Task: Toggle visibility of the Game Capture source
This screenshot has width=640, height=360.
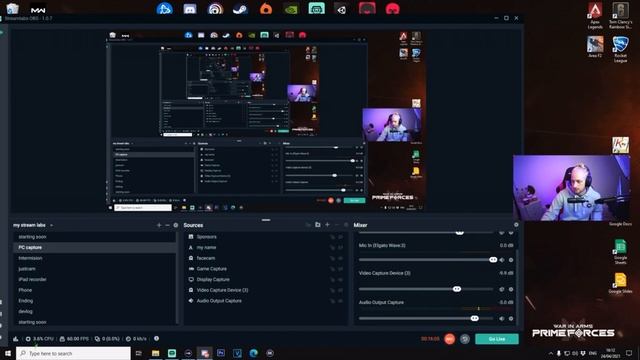Action: [340, 269]
